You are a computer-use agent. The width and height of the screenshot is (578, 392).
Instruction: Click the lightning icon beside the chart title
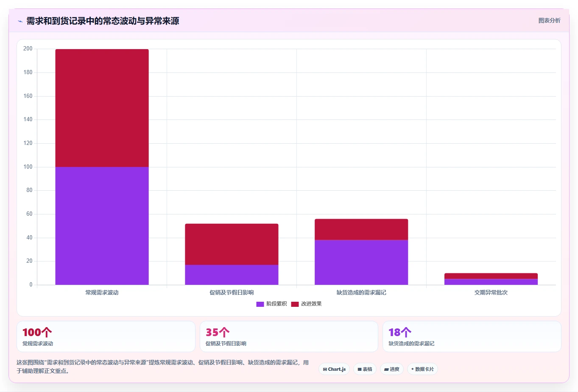click(20, 21)
